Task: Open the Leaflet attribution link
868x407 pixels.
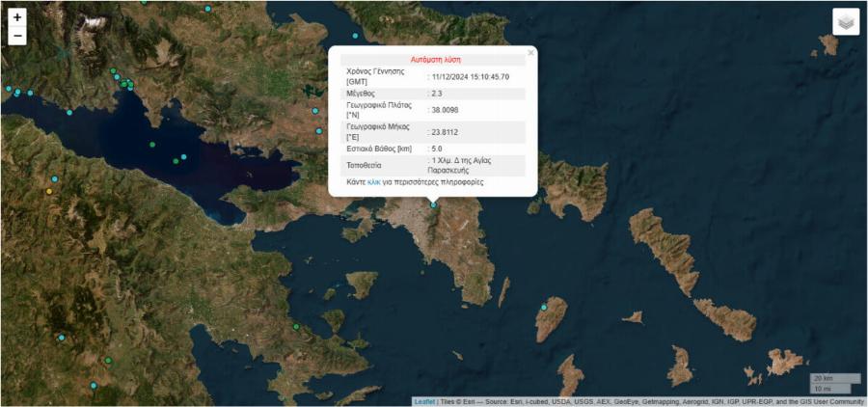Action: (424, 401)
